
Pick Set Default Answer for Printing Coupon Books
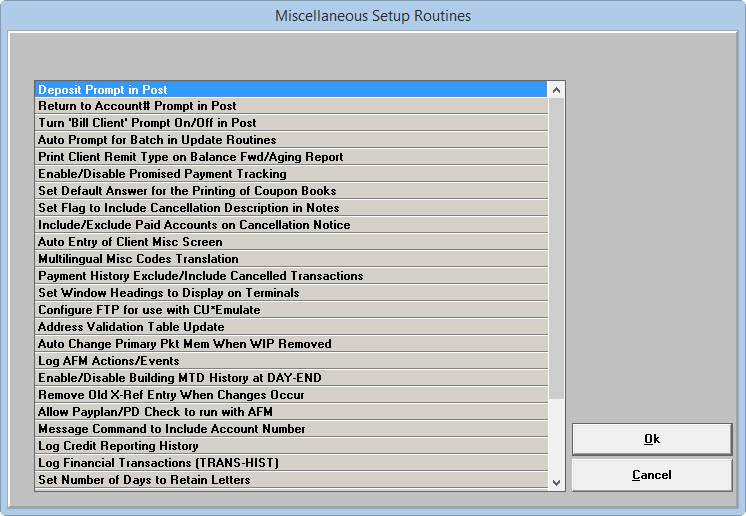coord(290,191)
